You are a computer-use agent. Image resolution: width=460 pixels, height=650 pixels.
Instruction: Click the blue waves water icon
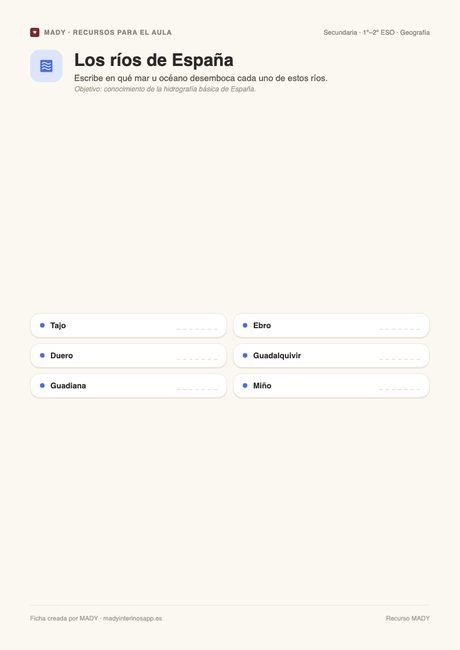pyautogui.click(x=46, y=66)
